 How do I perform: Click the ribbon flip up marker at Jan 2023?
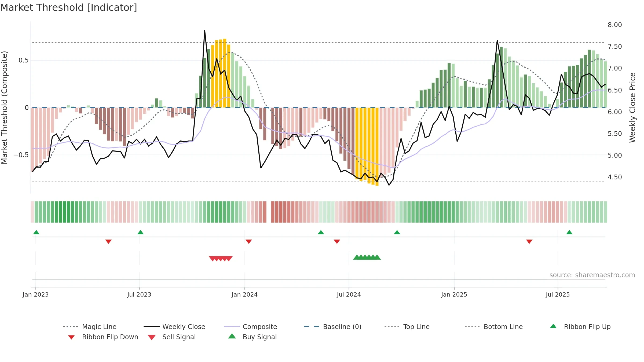click(x=36, y=232)
